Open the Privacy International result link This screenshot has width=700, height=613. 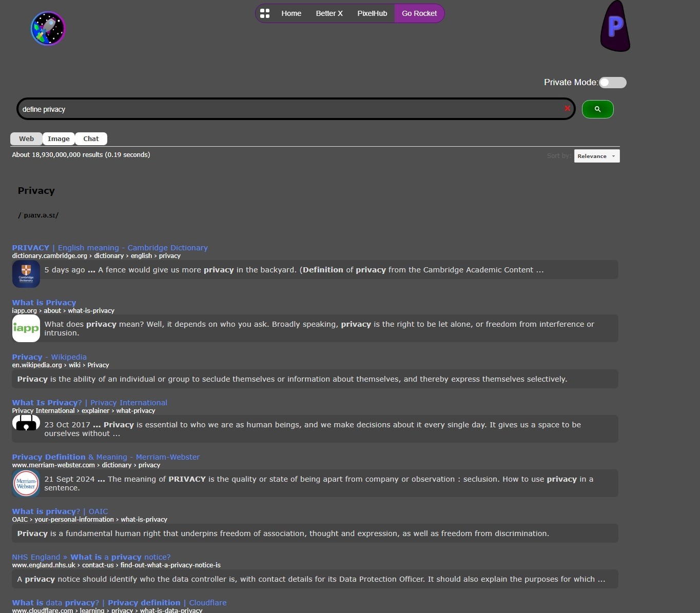point(90,403)
